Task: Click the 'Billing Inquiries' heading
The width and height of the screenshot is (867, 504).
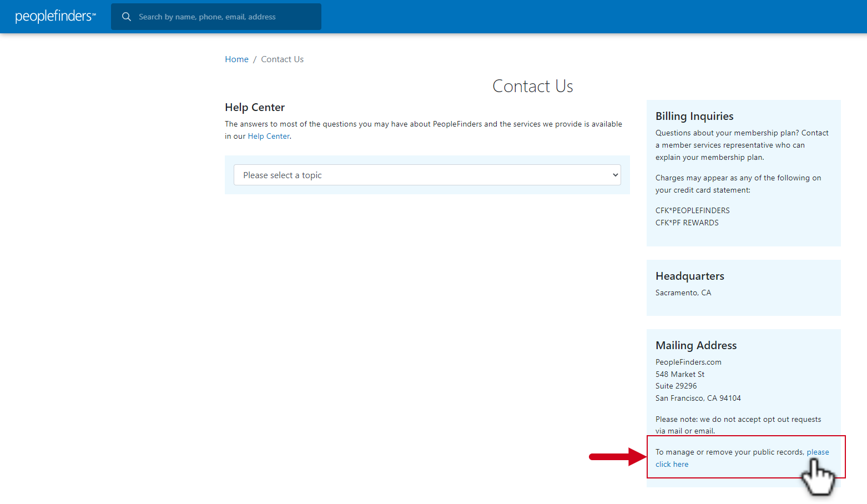Action: click(694, 116)
